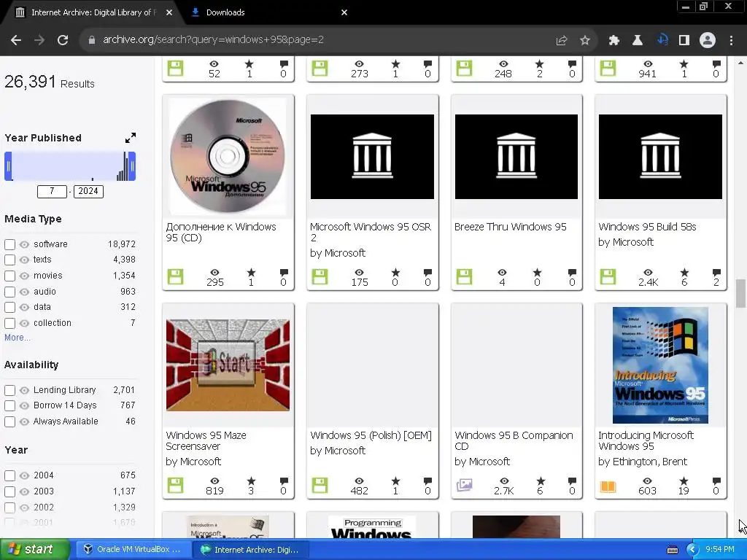747x560 pixels.
Task: Open the Chrome three-dot menu
Action: [731, 41]
